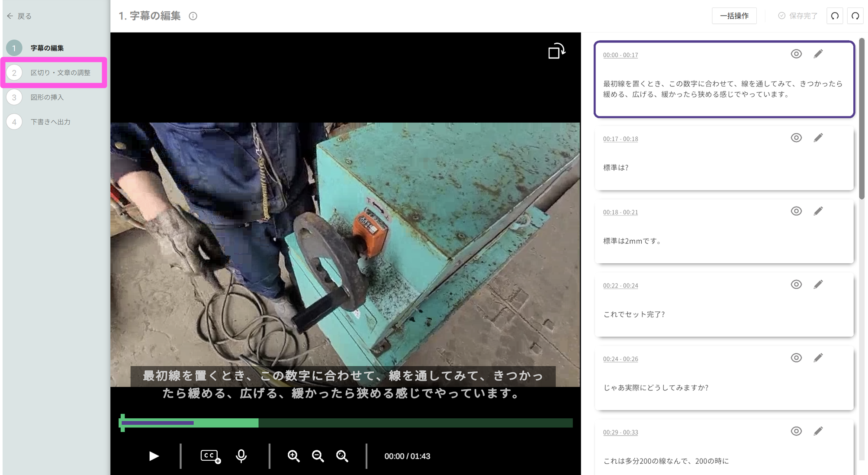
Task: Zoom out the timeline with magnifier minus
Action: tap(318, 456)
